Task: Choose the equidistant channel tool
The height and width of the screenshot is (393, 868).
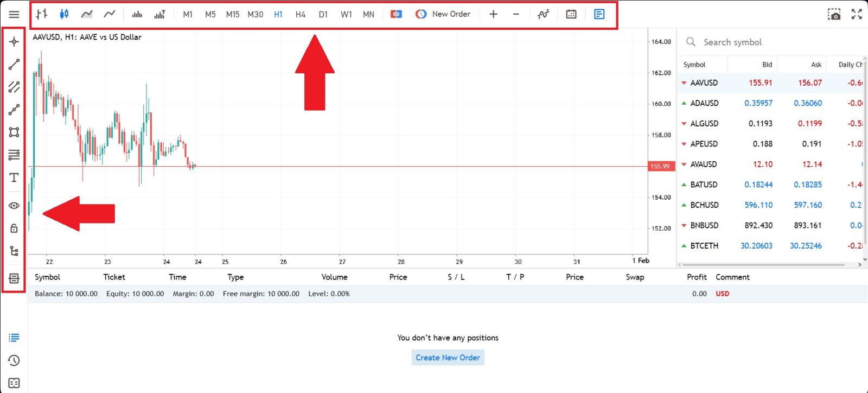Action: 14,87
